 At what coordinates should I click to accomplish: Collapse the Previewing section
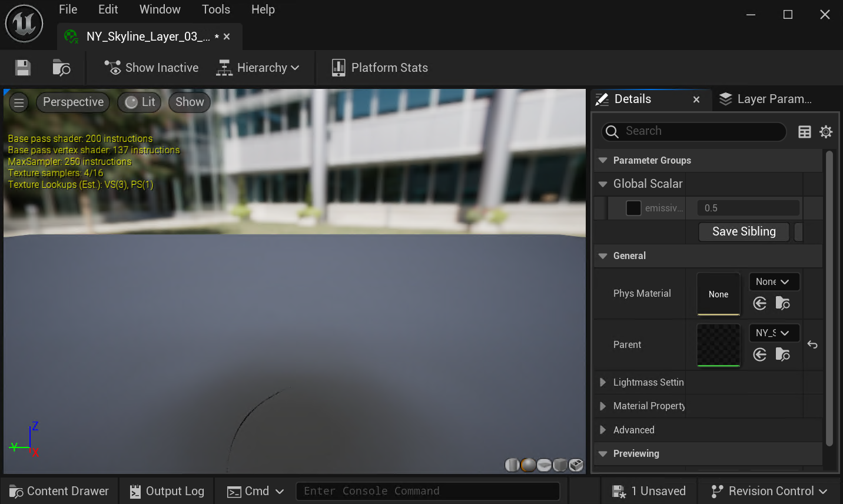603,453
